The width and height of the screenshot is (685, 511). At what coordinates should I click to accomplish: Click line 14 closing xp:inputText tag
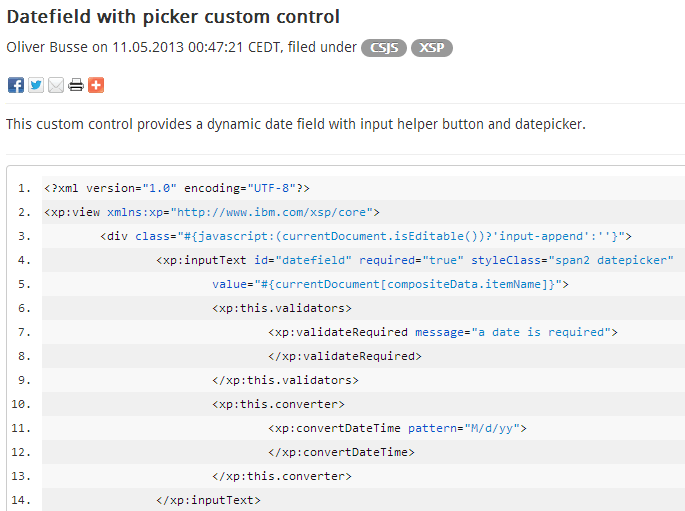pyautogui.click(x=208, y=500)
